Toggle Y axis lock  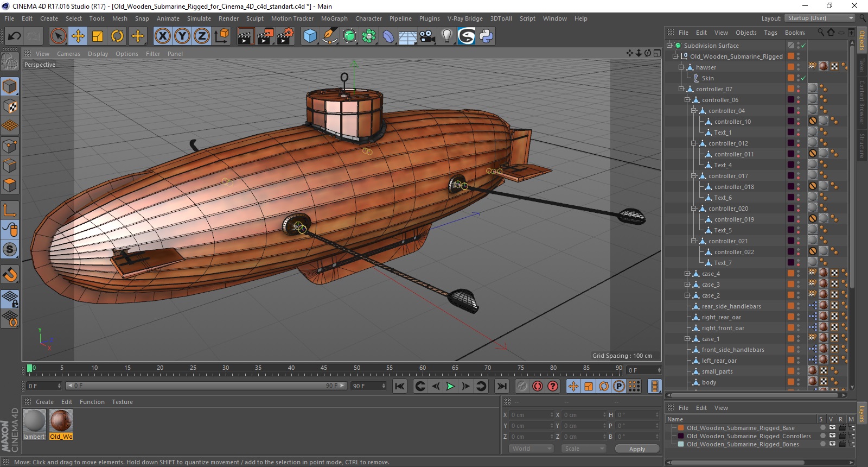[182, 36]
